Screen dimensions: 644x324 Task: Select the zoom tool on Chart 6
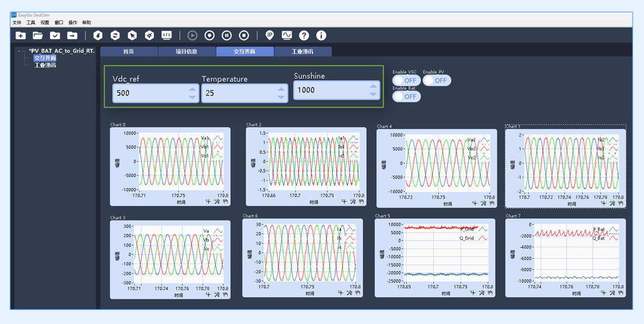(x=349, y=293)
